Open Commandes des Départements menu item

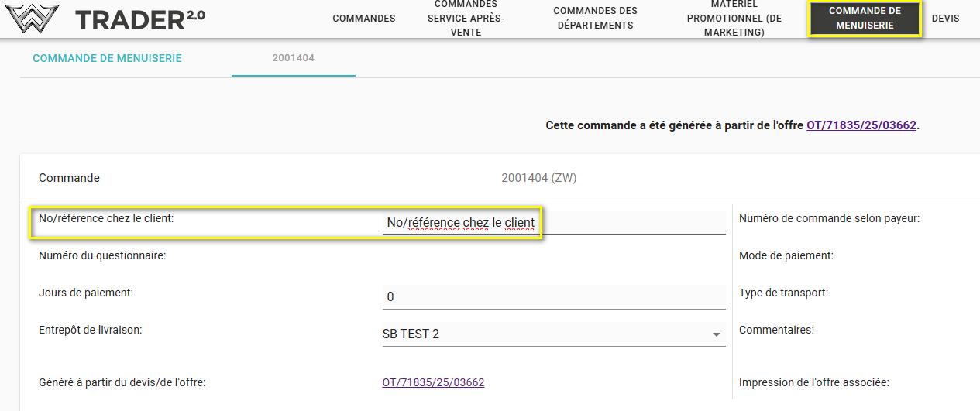(595, 19)
